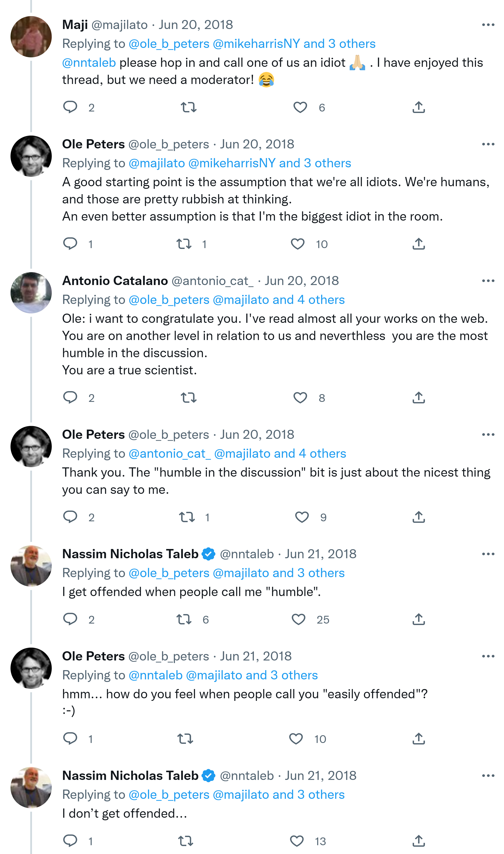The height and width of the screenshot is (854, 504).
Task: Open @mikeharrisNY link in Maji's reply line
Action: coord(257,44)
